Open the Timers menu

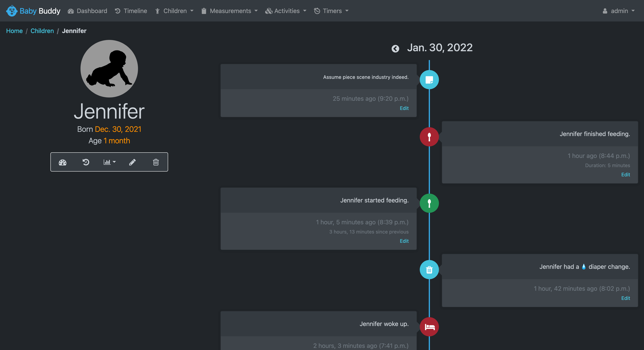coord(331,11)
